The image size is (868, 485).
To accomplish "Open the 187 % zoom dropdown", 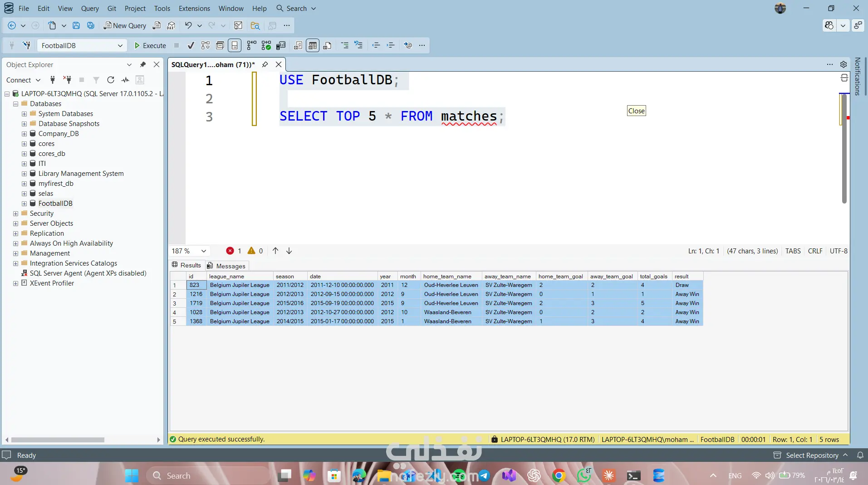I will [x=204, y=251].
